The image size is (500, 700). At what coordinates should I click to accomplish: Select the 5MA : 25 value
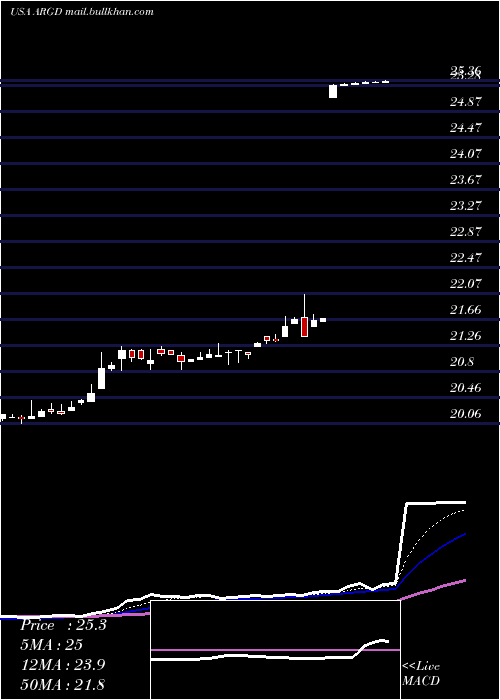pyautogui.click(x=51, y=645)
